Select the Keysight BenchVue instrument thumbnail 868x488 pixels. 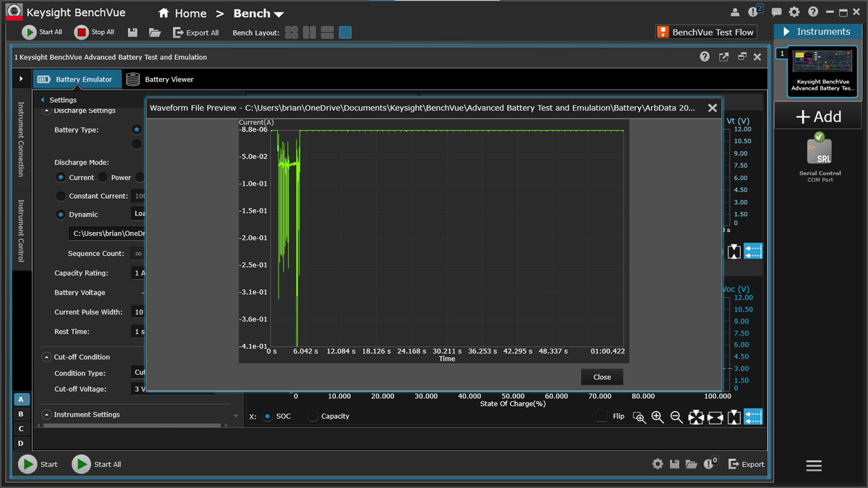pos(822,71)
